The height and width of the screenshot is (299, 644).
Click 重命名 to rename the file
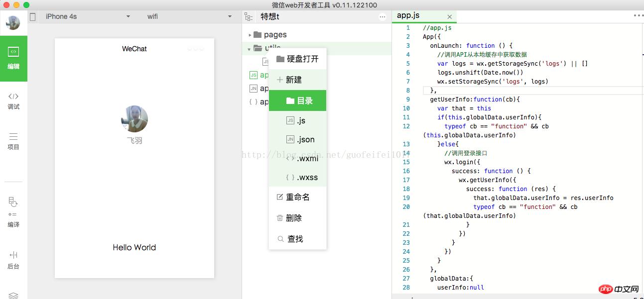(297, 197)
